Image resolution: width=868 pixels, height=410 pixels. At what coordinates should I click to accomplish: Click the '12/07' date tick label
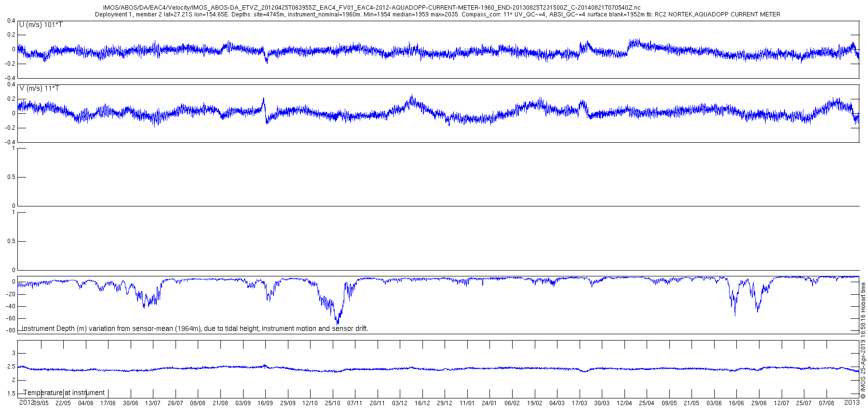[782, 403]
